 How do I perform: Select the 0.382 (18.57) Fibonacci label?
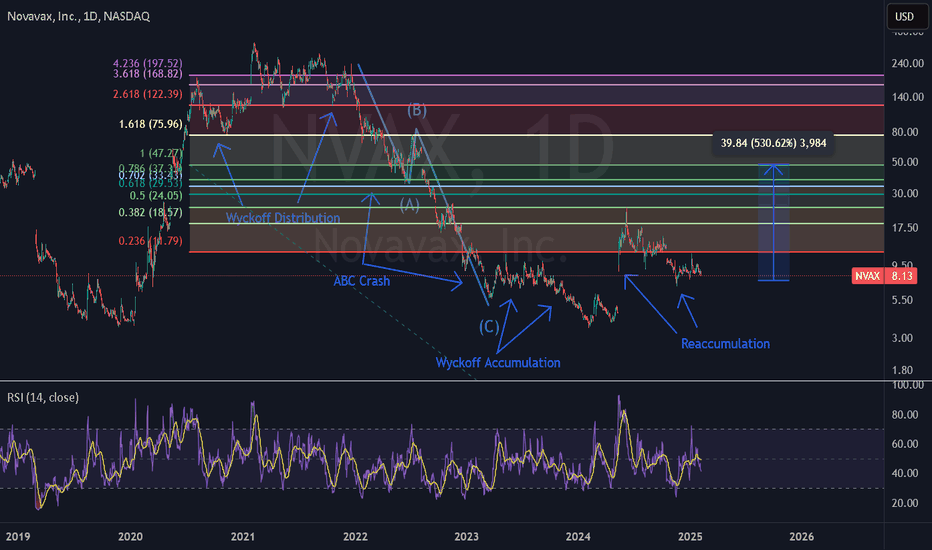pyautogui.click(x=150, y=212)
